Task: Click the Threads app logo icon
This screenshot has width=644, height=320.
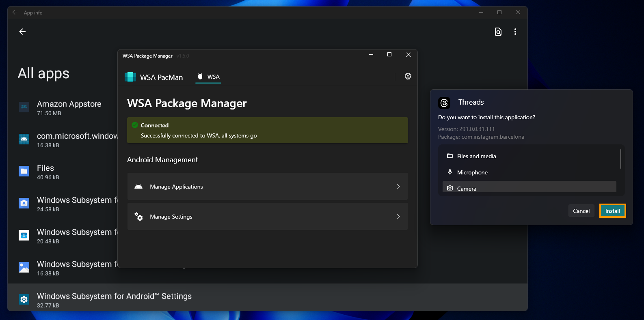Action: click(444, 103)
